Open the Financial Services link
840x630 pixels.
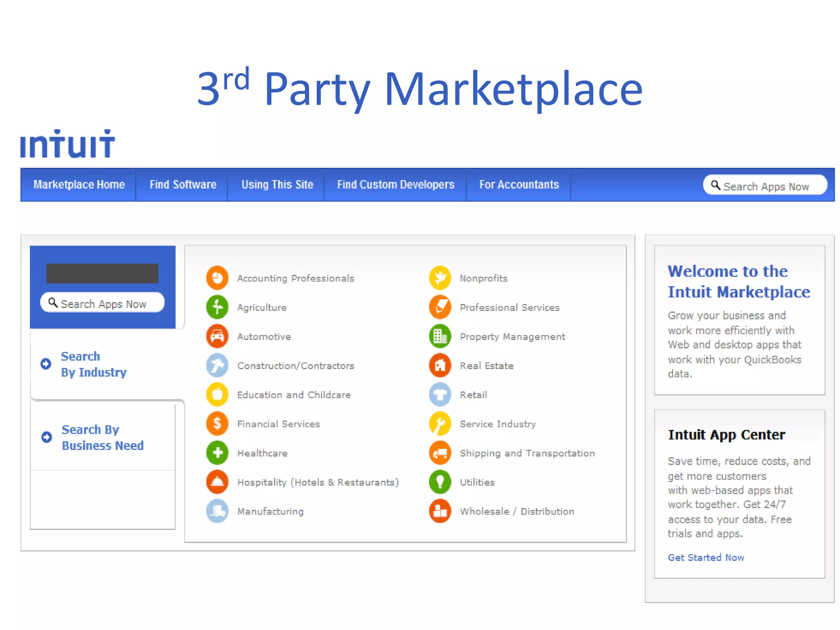[278, 424]
